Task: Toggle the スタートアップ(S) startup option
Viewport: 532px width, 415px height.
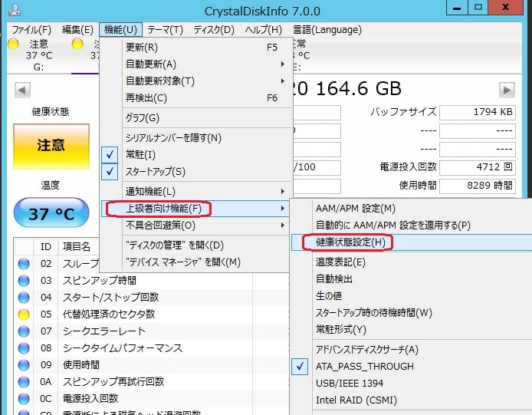Action: click(196, 172)
